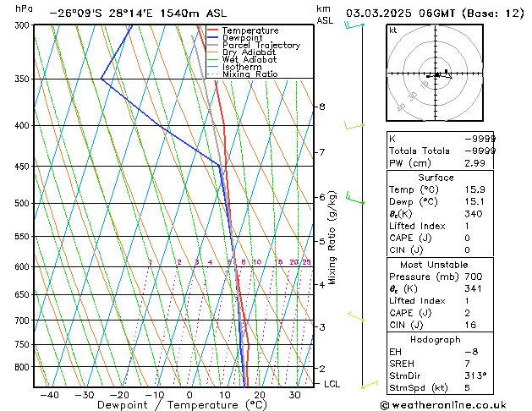Click the Most Unstable theta-e value 341
532x411 pixels.
point(474,289)
